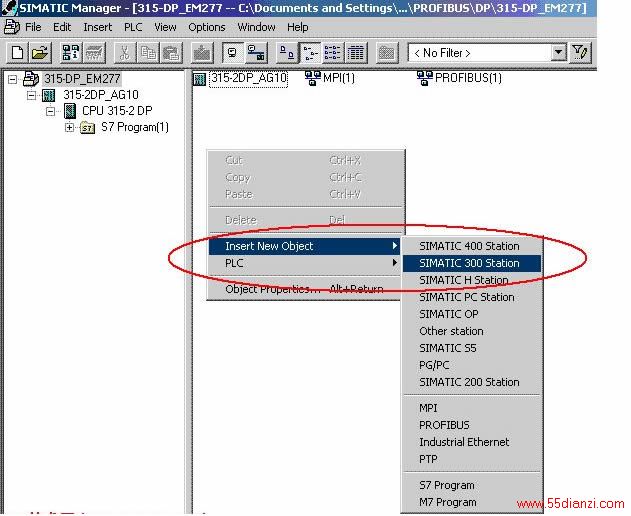631x516 pixels.
Task: Choose SIMATIC 300 Station
Action: point(472,263)
